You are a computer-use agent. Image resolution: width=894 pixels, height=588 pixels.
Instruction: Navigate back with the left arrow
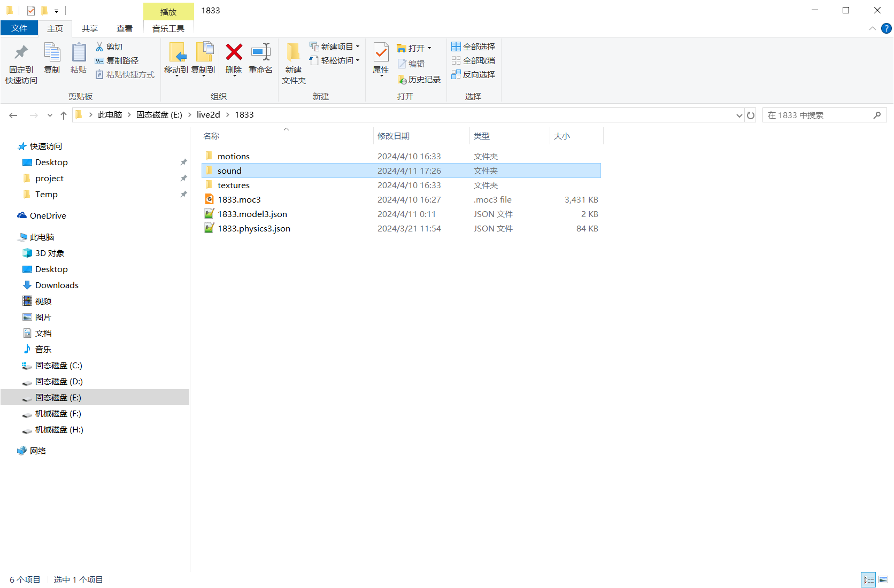point(13,115)
